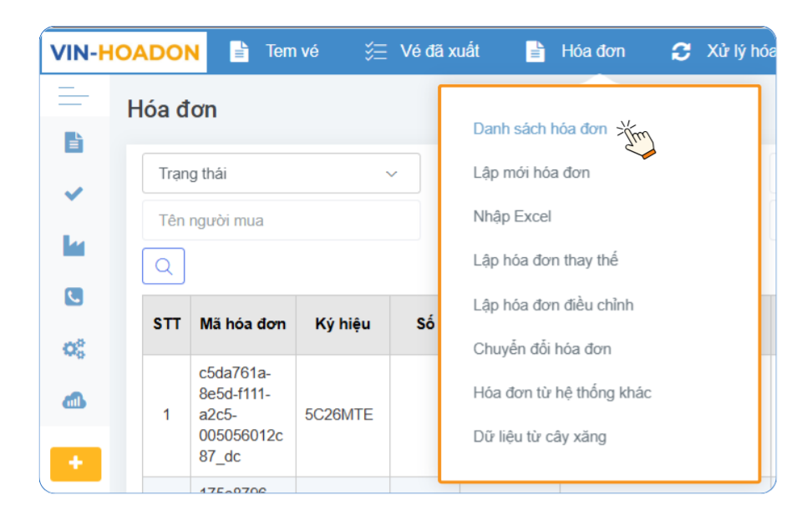Open the Tem vé menu
Viewport: 812px width, 525px height.
(292, 51)
